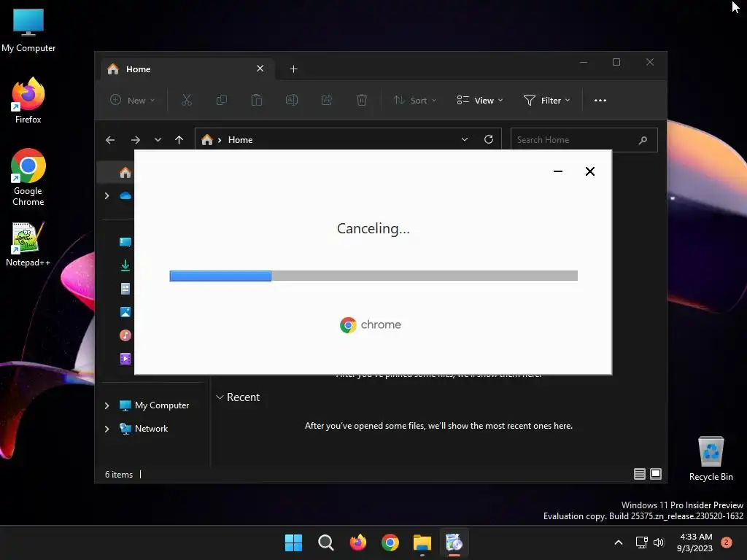
Task: Open the Videos icon in sidebar
Action: (x=125, y=359)
